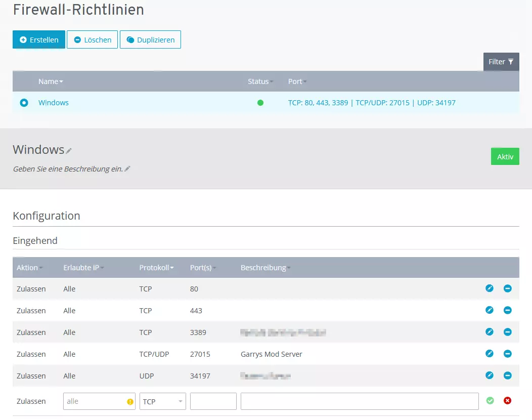Remove the port 443 rule
The image size is (532, 420).
[508, 310]
